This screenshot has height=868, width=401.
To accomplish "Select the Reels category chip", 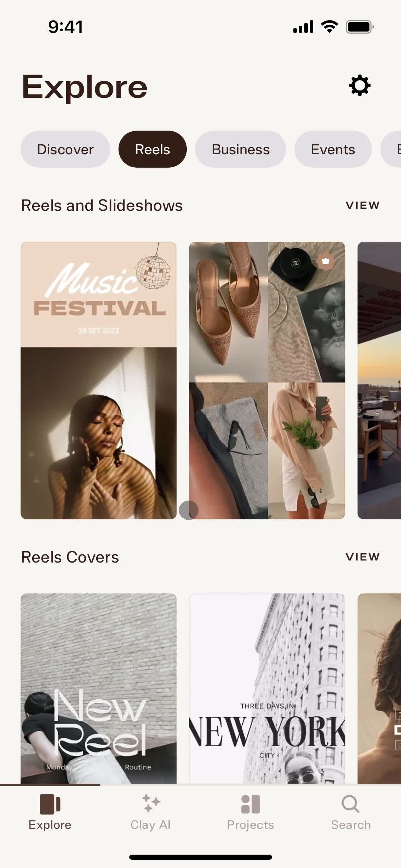I will [x=153, y=149].
